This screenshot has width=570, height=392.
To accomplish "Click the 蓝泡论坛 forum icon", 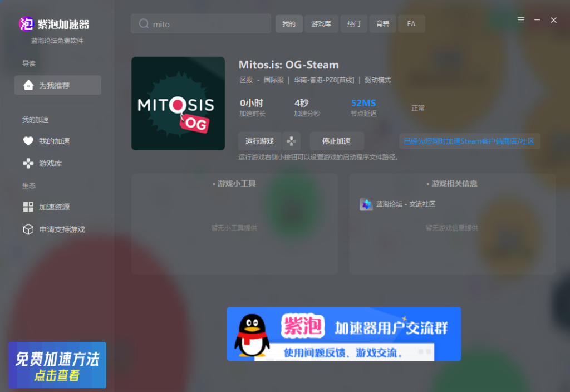I will pos(366,204).
